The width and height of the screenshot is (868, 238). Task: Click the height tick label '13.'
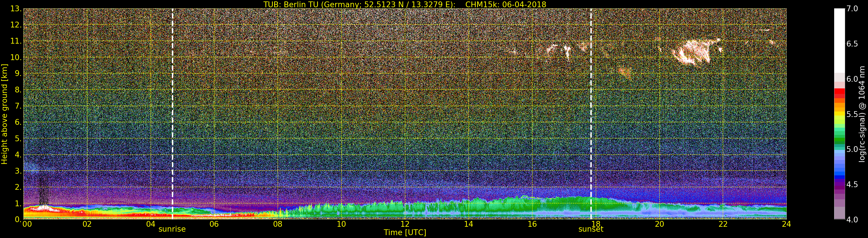16,9
